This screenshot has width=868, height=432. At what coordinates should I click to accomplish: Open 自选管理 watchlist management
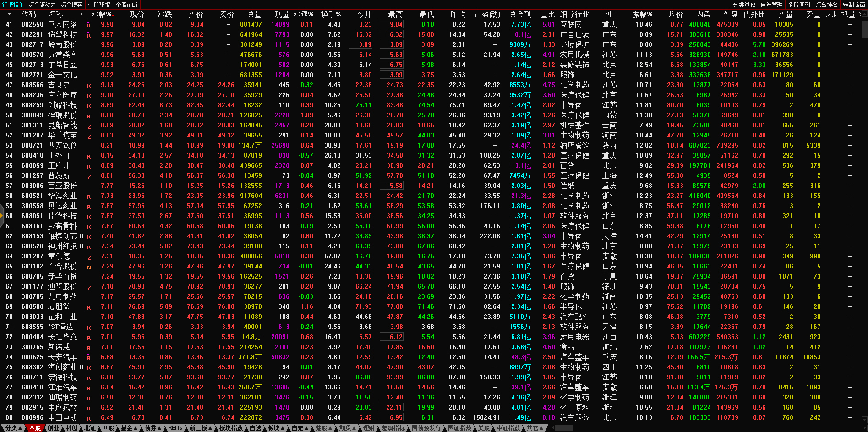click(x=771, y=5)
